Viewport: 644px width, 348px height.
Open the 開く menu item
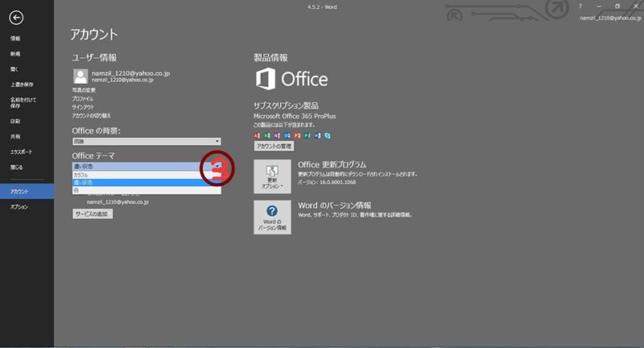(x=14, y=69)
